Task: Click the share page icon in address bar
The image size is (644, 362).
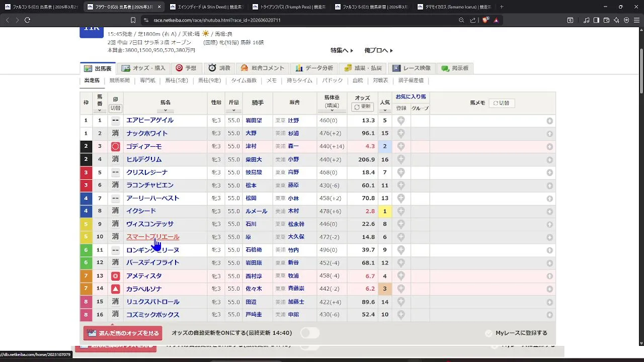Action: (x=473, y=20)
